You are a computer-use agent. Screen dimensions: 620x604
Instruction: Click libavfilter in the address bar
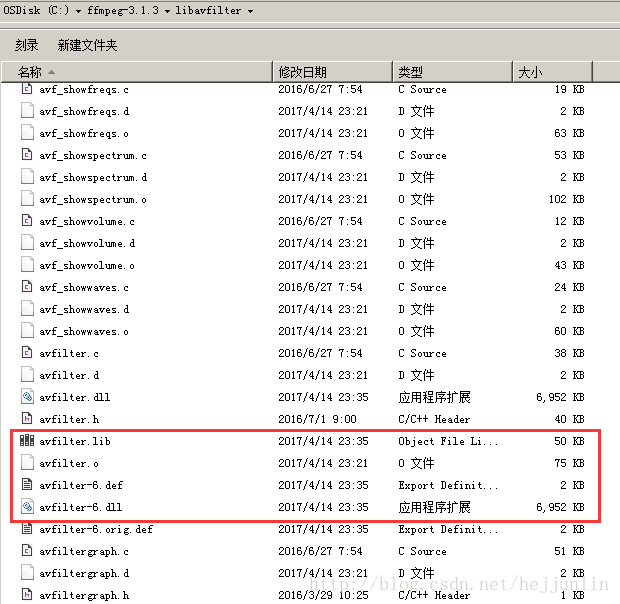[208, 10]
